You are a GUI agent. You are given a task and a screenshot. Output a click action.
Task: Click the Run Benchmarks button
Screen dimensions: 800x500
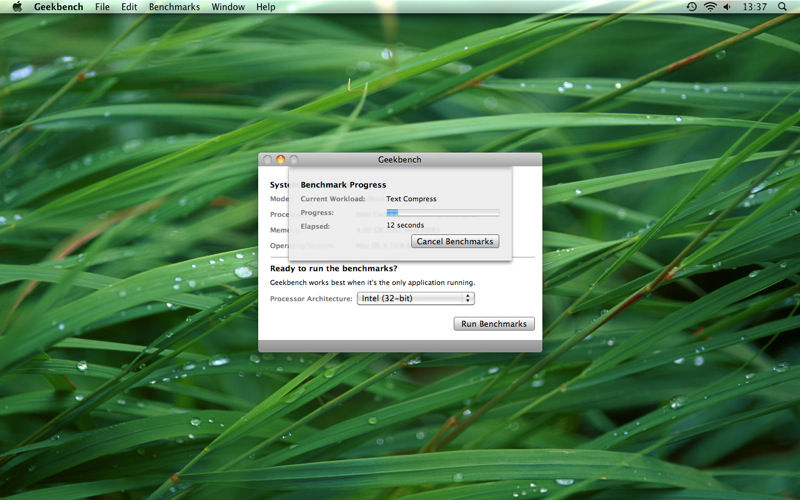[x=494, y=323]
